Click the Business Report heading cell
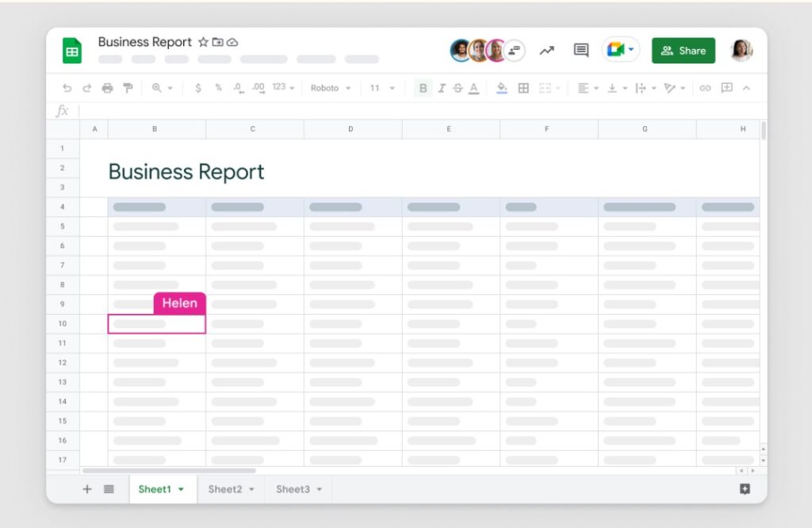The image size is (812, 528). (x=186, y=171)
